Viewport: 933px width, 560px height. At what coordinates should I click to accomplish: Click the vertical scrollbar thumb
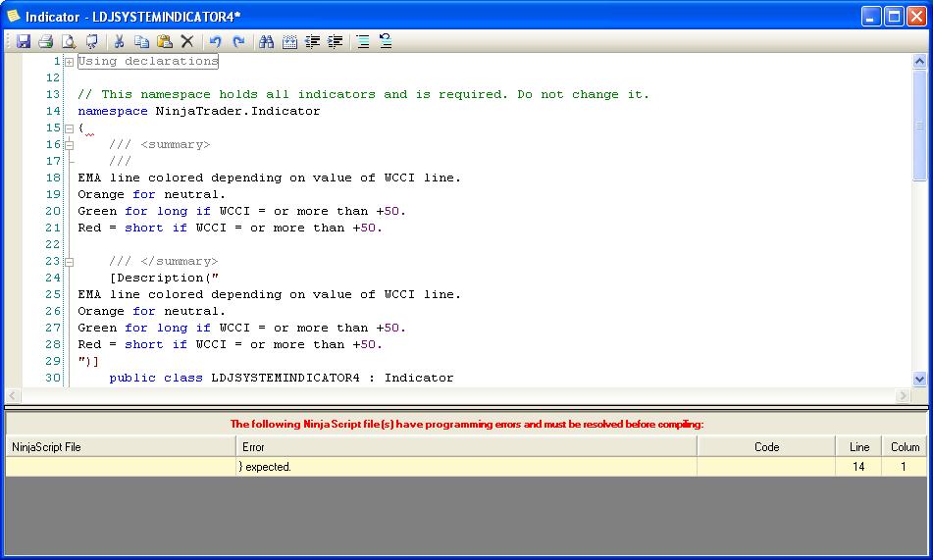[919, 125]
